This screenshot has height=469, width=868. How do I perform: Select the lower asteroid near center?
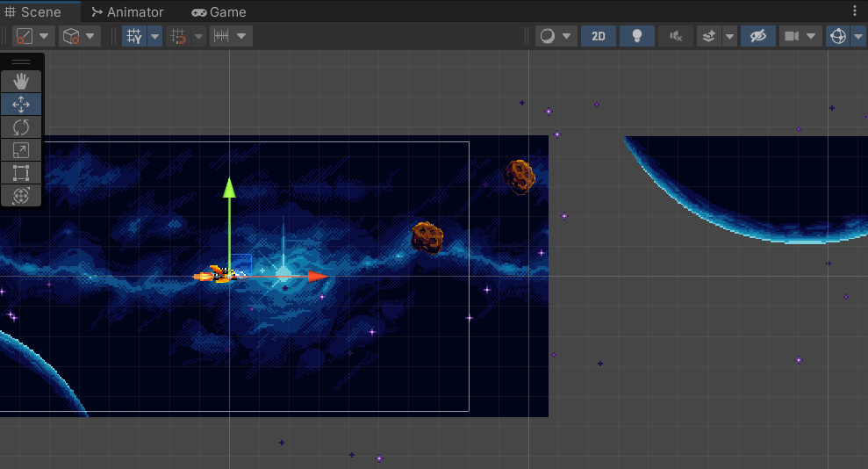pos(427,237)
